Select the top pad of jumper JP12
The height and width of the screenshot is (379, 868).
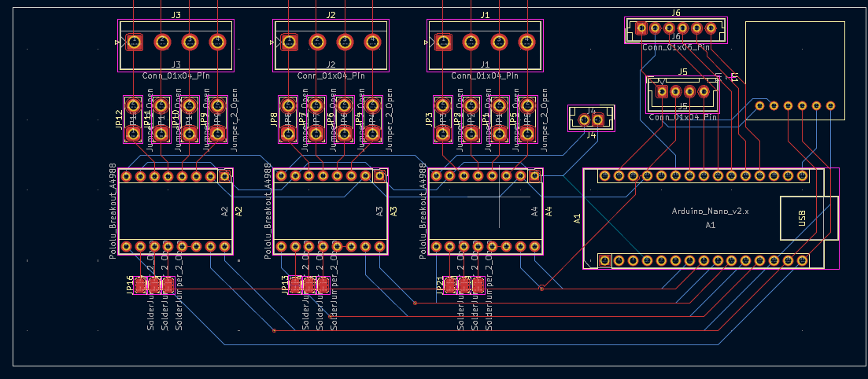[134, 105]
